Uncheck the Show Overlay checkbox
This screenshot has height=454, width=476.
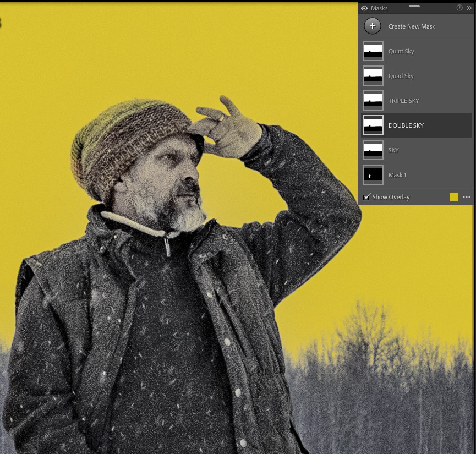[366, 197]
